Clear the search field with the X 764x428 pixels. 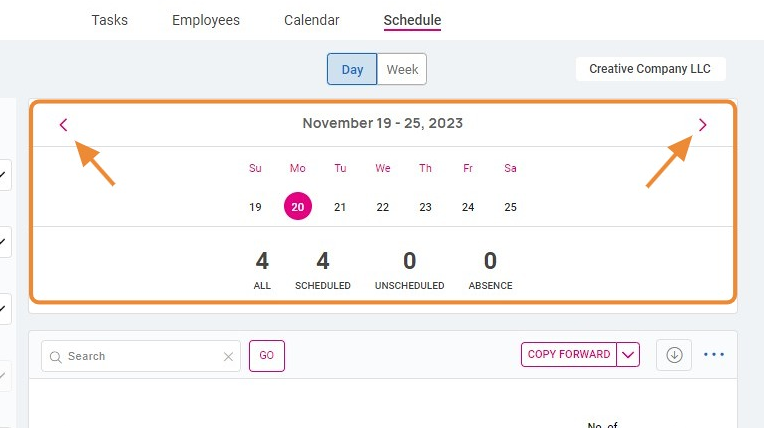[228, 357]
